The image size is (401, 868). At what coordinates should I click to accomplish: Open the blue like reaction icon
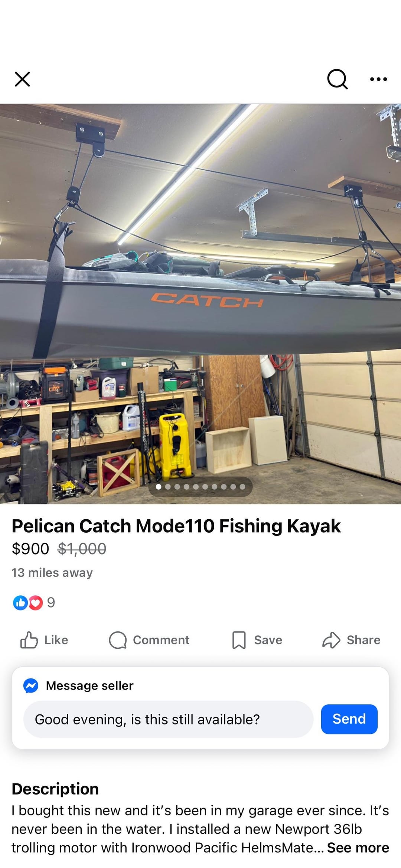click(20, 603)
